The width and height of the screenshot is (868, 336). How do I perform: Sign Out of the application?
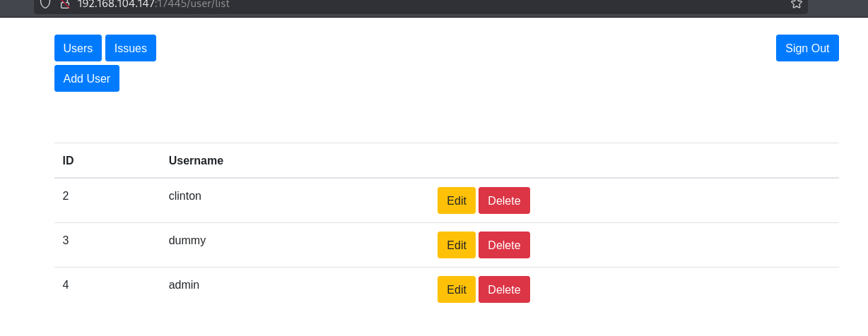(807, 48)
